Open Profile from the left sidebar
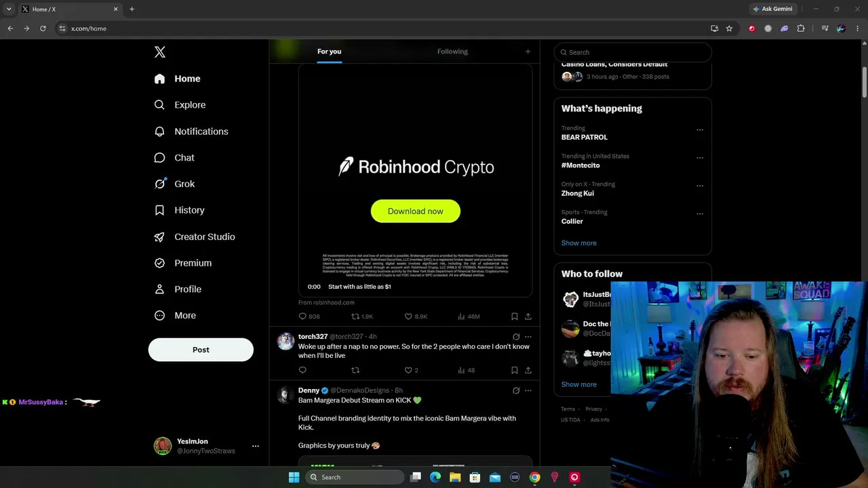This screenshot has width=868, height=488. (178, 289)
